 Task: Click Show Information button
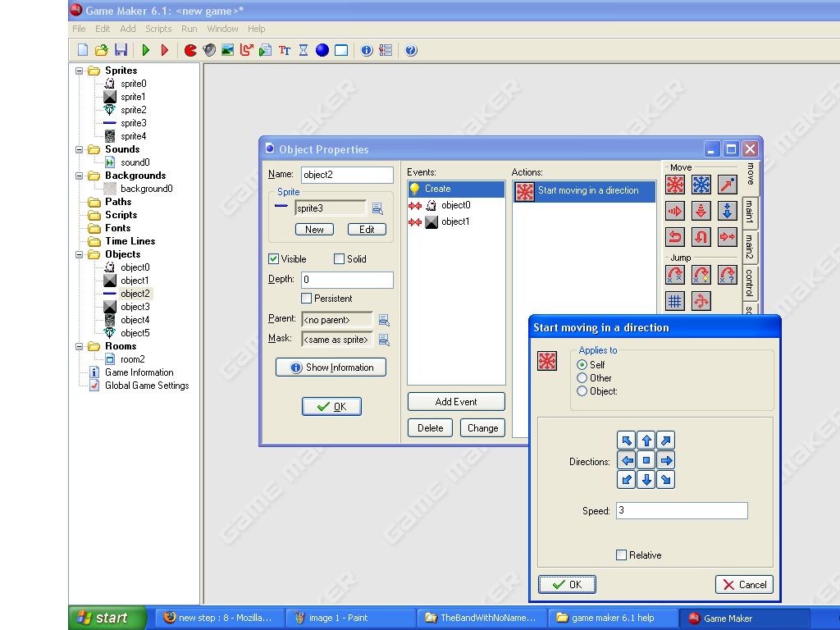331,367
